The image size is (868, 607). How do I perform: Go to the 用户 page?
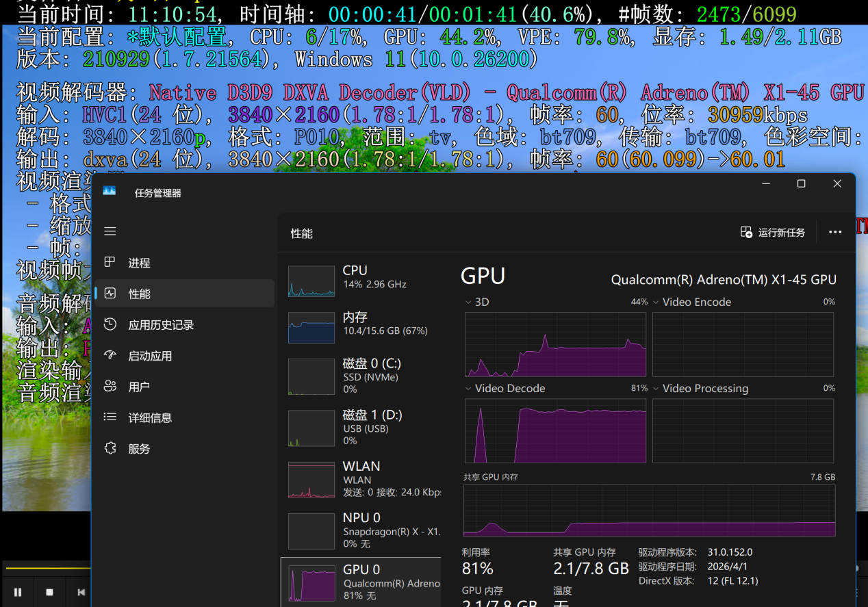click(x=184, y=387)
